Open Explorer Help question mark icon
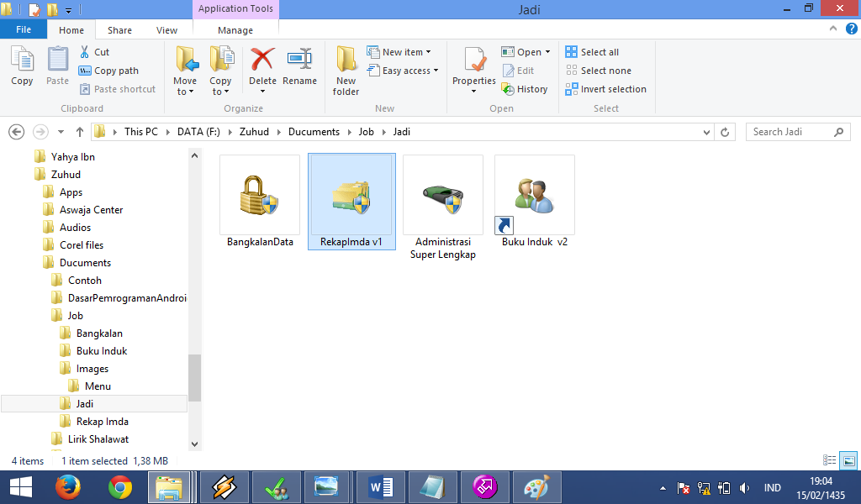 tap(852, 29)
